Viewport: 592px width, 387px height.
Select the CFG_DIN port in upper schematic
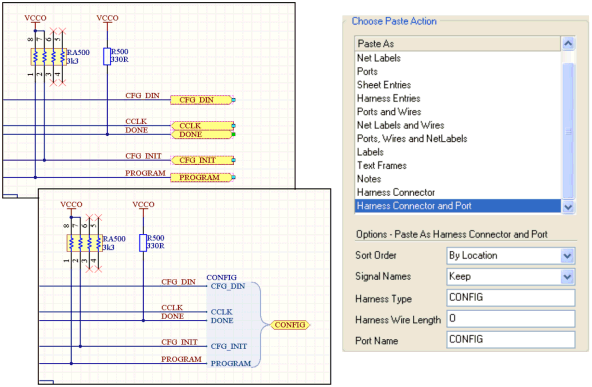[202, 100]
